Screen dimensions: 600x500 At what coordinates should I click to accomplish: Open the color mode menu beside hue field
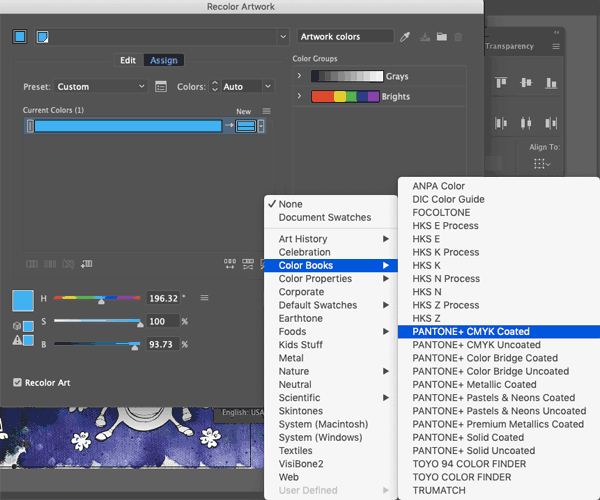click(204, 298)
